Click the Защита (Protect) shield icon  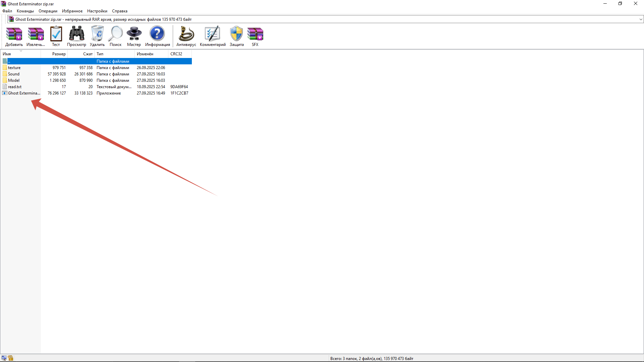(x=236, y=36)
